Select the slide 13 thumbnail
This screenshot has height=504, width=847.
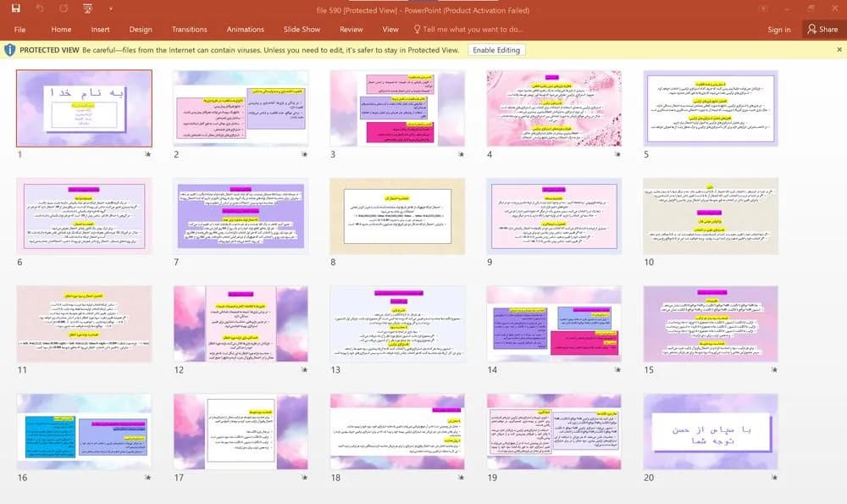coord(397,324)
